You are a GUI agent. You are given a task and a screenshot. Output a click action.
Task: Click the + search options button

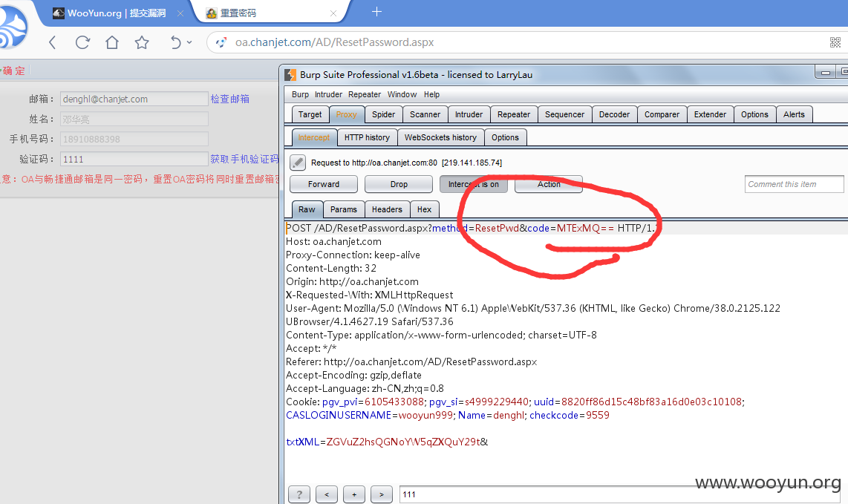(354, 494)
